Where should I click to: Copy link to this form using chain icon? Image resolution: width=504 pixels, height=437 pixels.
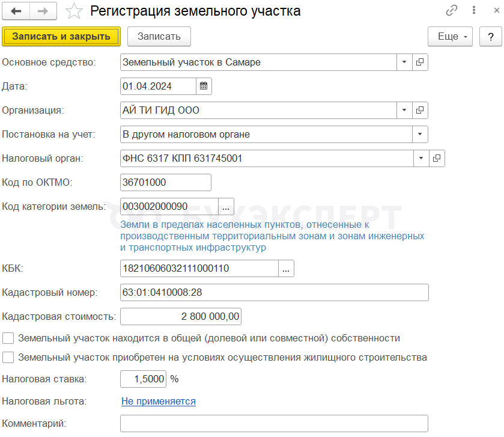tap(452, 11)
